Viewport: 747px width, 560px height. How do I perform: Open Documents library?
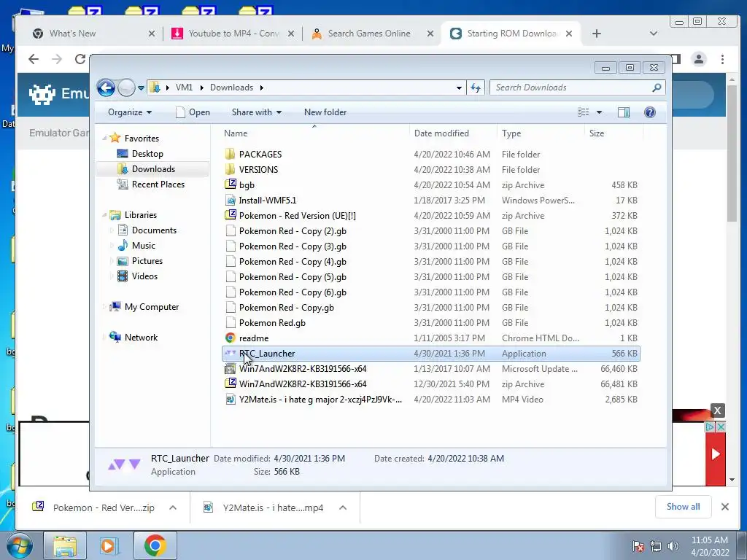pyautogui.click(x=154, y=230)
